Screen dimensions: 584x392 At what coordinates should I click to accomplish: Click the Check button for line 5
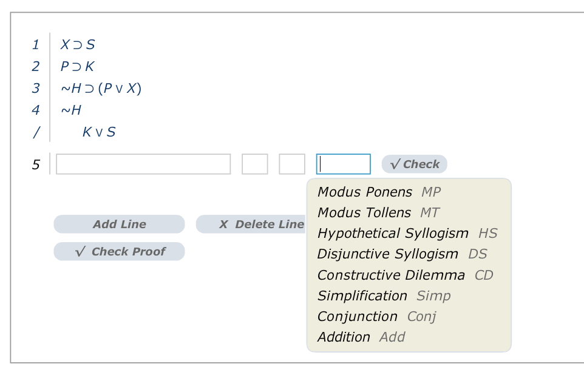[414, 164]
